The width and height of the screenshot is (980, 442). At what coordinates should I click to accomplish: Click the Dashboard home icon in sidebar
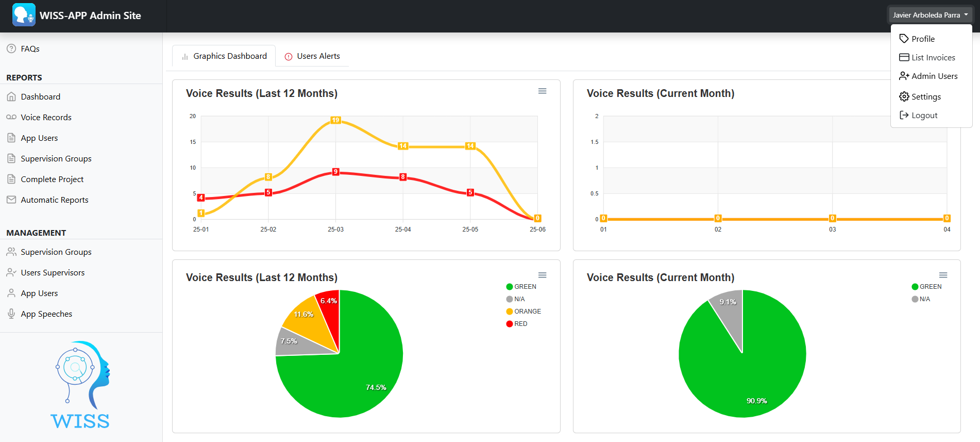coord(11,96)
